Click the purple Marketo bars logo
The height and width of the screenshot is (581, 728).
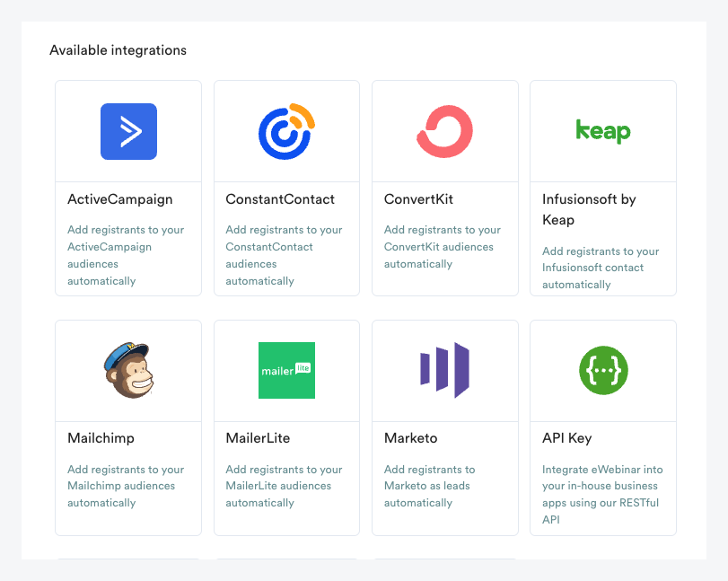point(444,370)
